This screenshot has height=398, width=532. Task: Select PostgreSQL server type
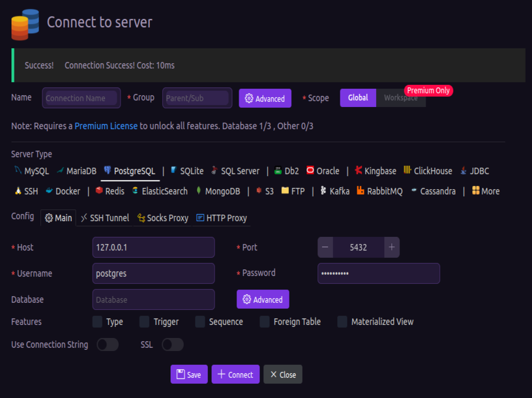[x=130, y=171]
